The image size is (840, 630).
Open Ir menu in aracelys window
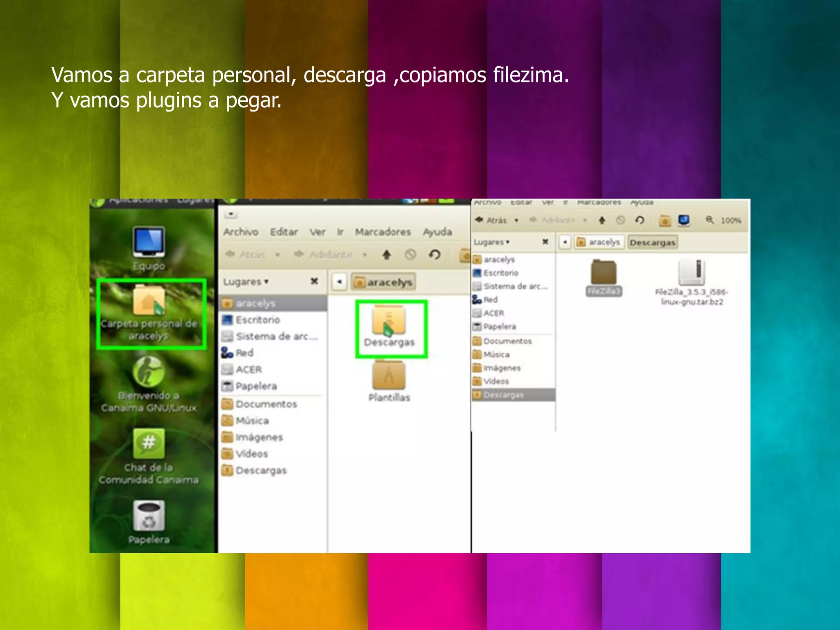340,232
